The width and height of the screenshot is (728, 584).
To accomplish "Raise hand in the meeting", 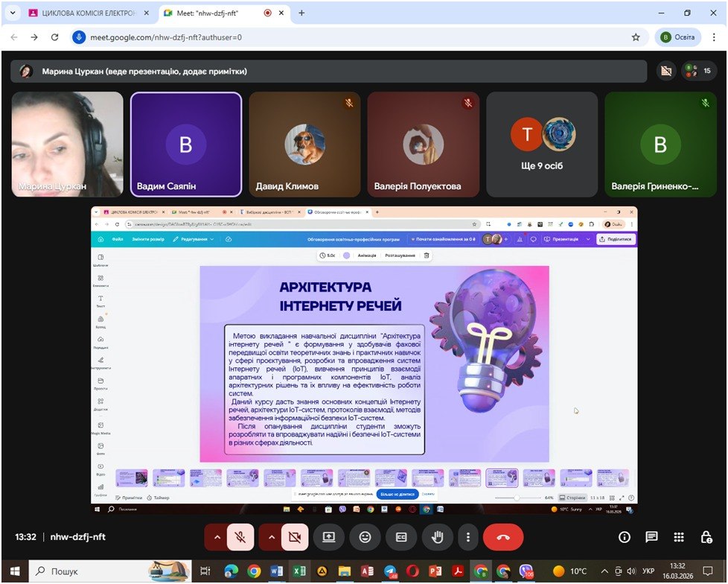I will pos(438,537).
